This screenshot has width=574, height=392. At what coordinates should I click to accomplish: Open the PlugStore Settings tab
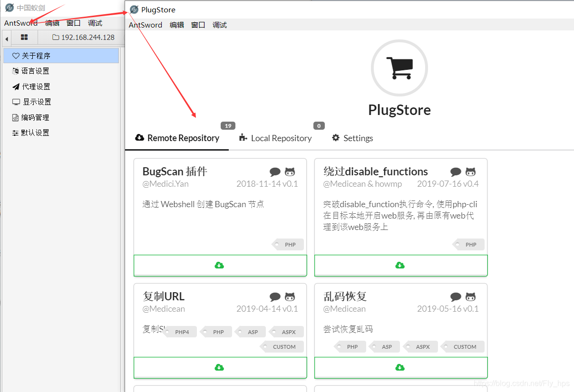[x=352, y=138]
